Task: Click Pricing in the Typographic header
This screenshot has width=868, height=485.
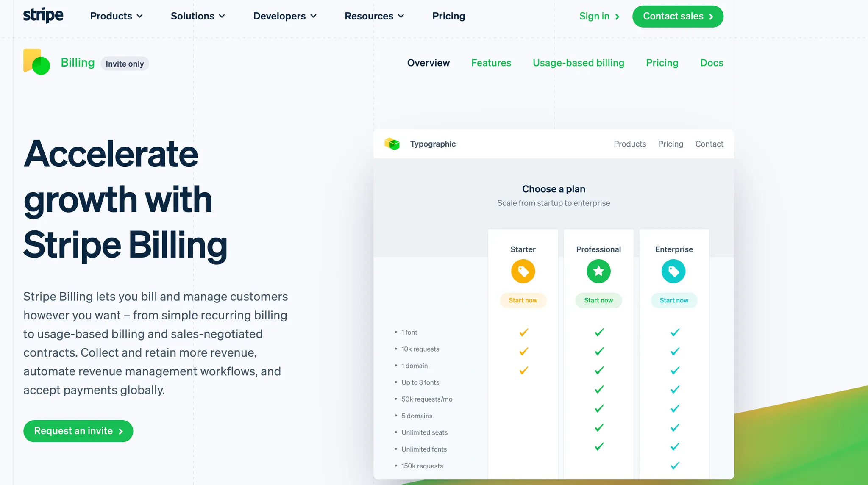Action: 670,144
